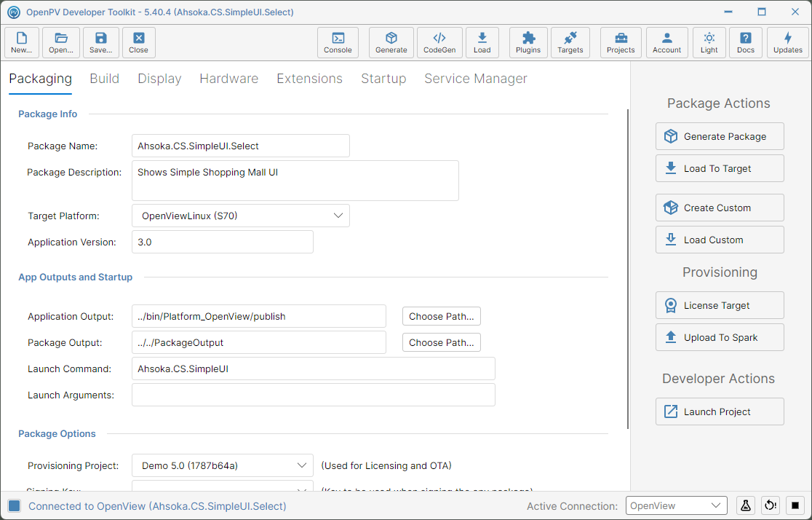Create a new project with New toolbar icon
The width and height of the screenshot is (812, 520).
[x=22, y=42]
